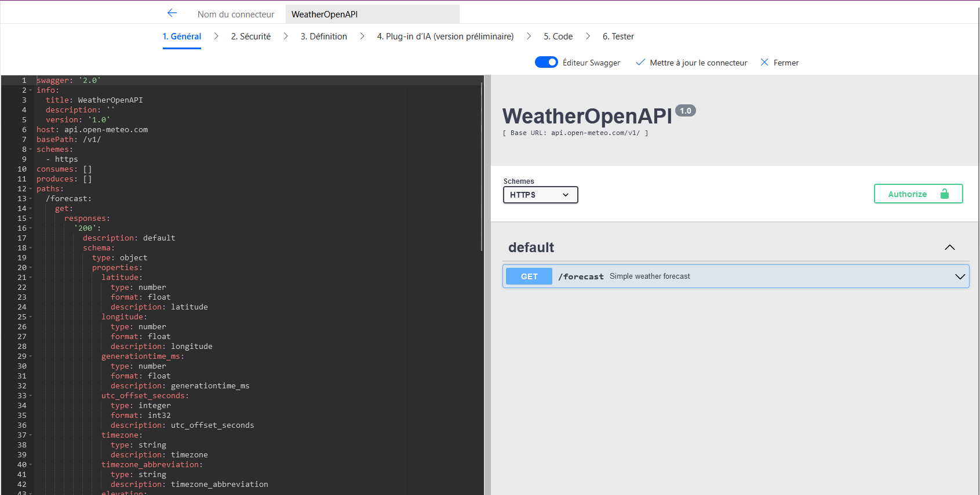The width and height of the screenshot is (980, 495).
Task: Click the Authorize button
Action: (x=918, y=194)
